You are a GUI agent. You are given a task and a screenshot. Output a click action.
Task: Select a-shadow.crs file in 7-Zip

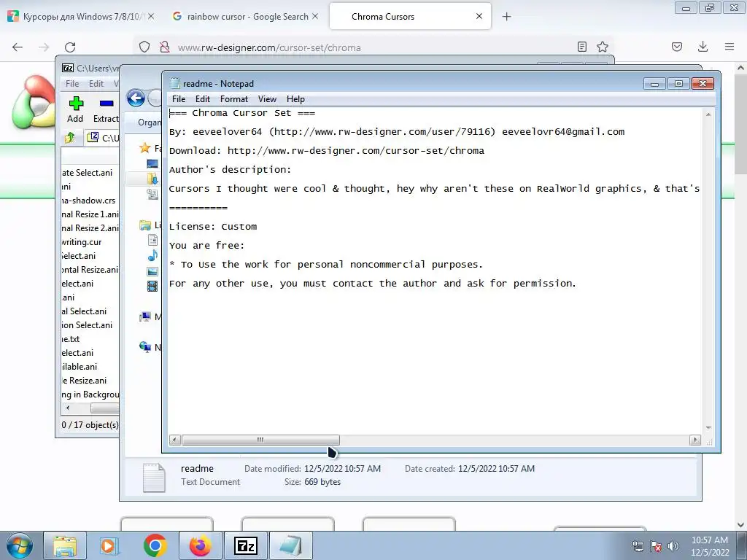click(x=88, y=201)
